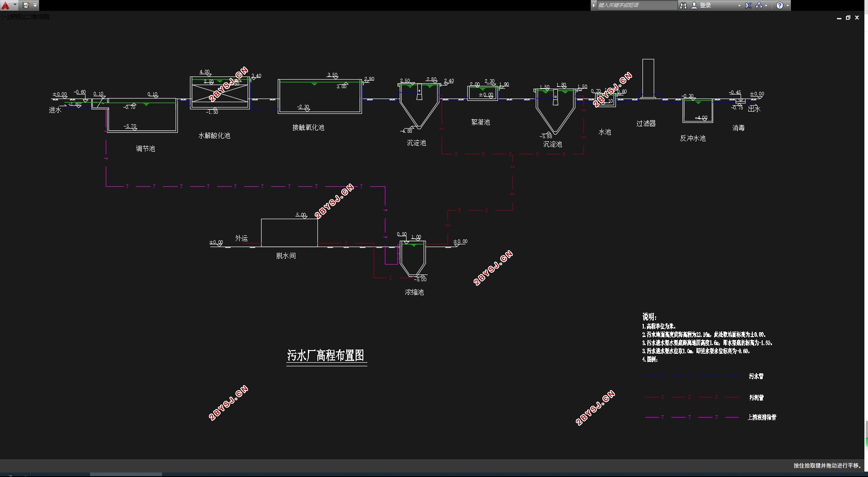Image resolution: width=868 pixels, height=477 pixels.
Task: Click the save-with-pencil quick access icon
Action: (x=26, y=5)
